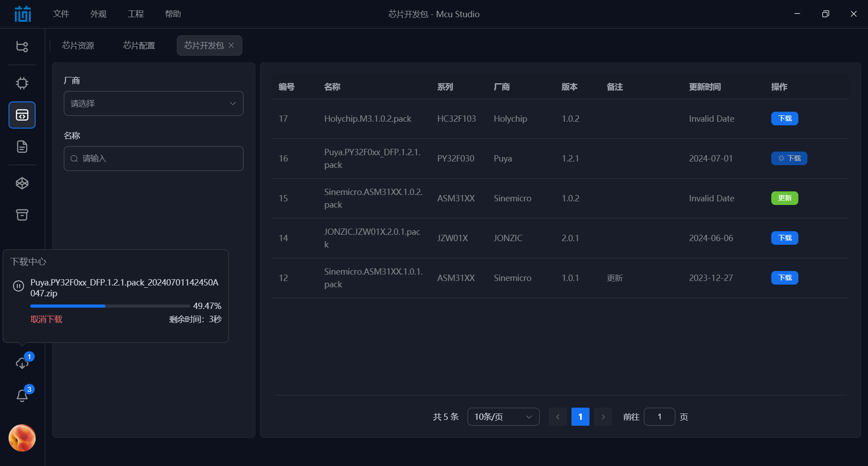868x466 pixels.
Task: Open the development package panel icon
Action: click(22, 115)
